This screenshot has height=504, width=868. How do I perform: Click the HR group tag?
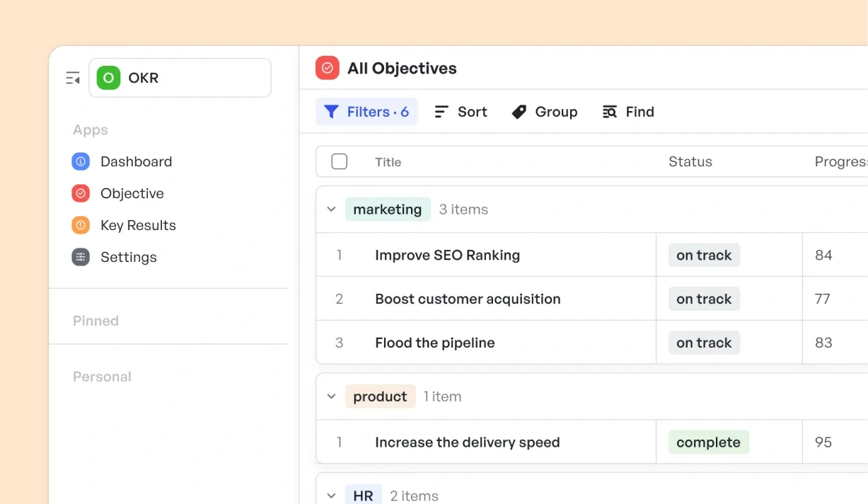click(364, 495)
